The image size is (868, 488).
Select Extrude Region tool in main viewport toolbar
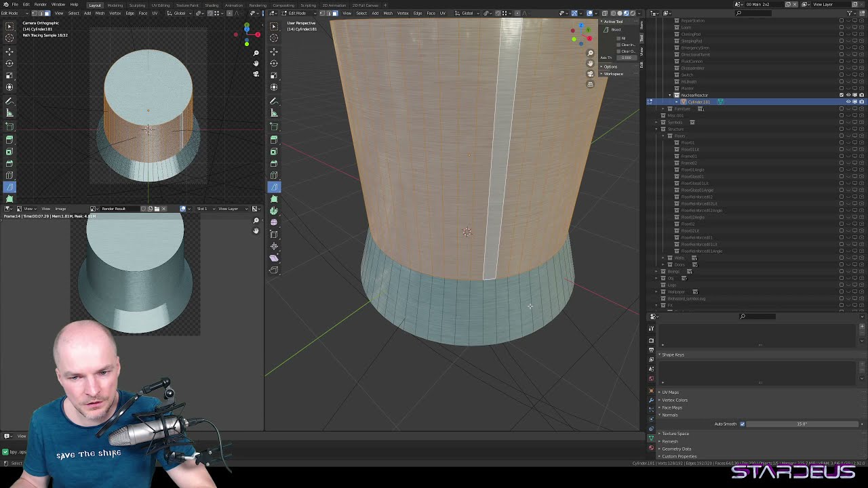274,138
